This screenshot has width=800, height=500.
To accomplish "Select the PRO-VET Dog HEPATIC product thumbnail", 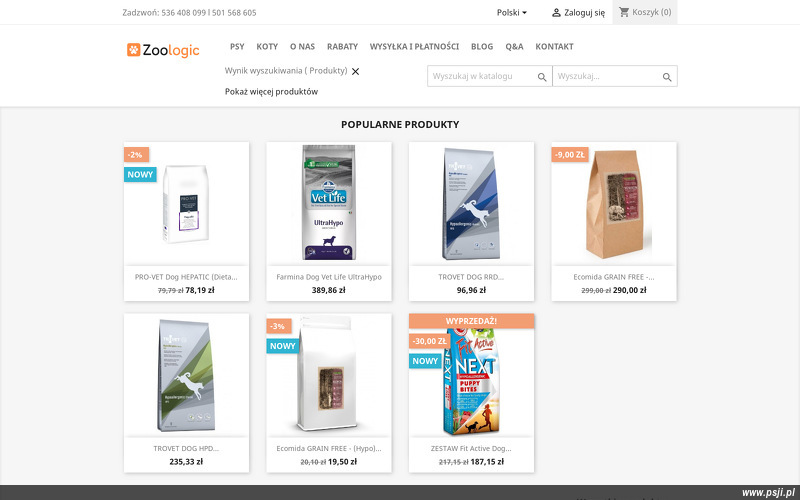I will click(186, 204).
